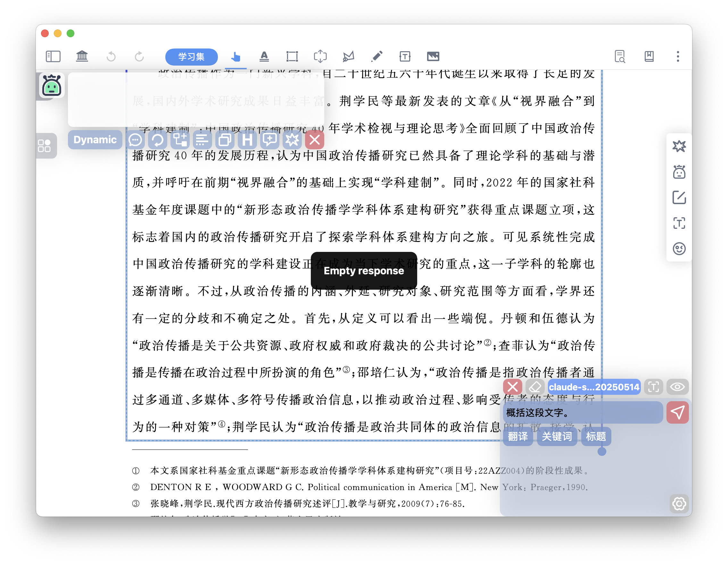
Task: Open the model selector claude-s...20250514
Action: coord(594,387)
